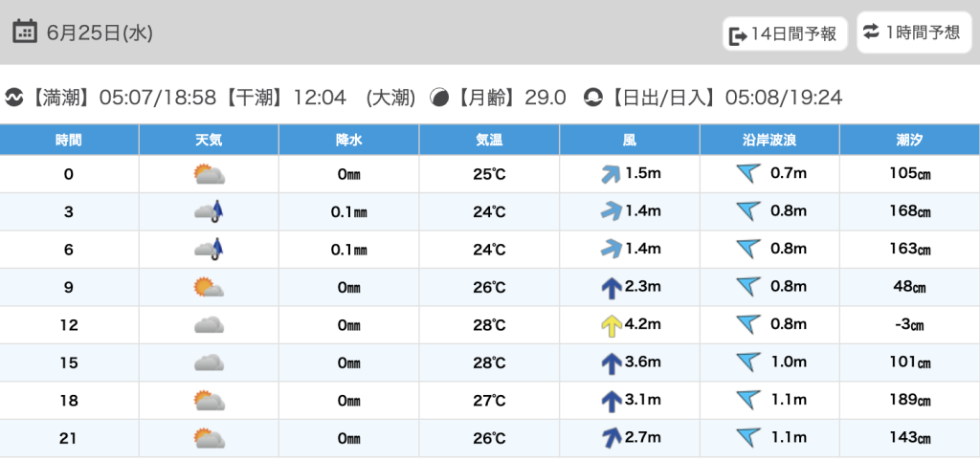
Task: Select the 沿岸波浪 column header
Action: coord(769,140)
